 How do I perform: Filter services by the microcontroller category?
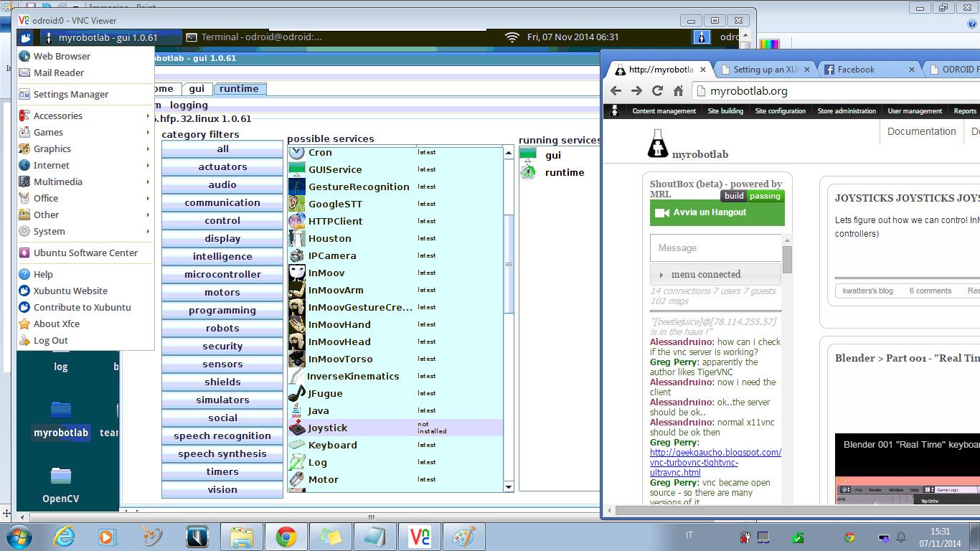point(222,274)
